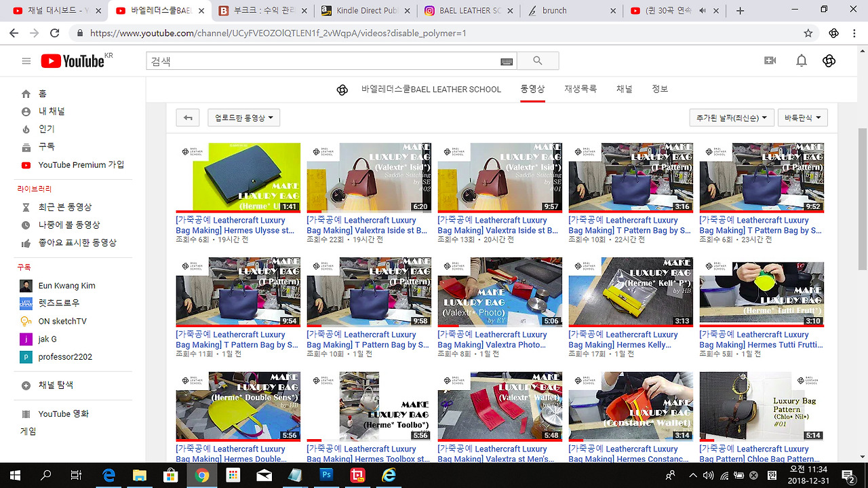Open the on-screen keyboard icon in search box
868x488 pixels.
pos(507,61)
